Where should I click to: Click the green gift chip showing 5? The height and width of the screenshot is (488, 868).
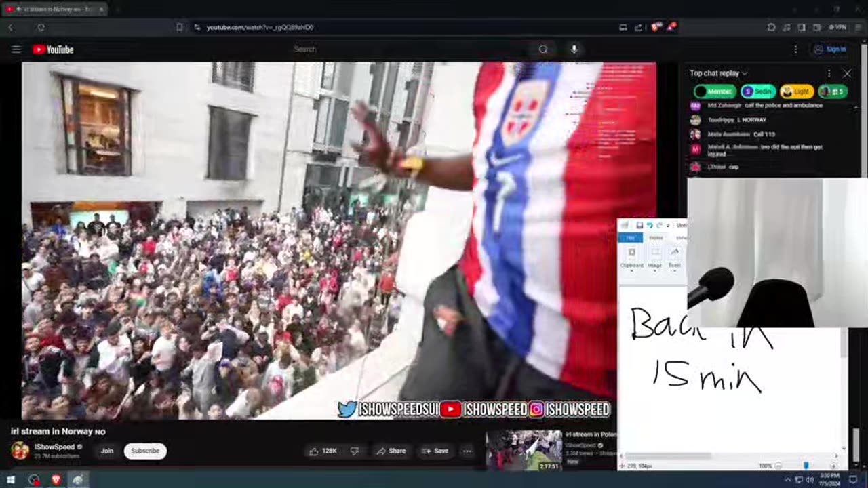pyautogui.click(x=833, y=91)
